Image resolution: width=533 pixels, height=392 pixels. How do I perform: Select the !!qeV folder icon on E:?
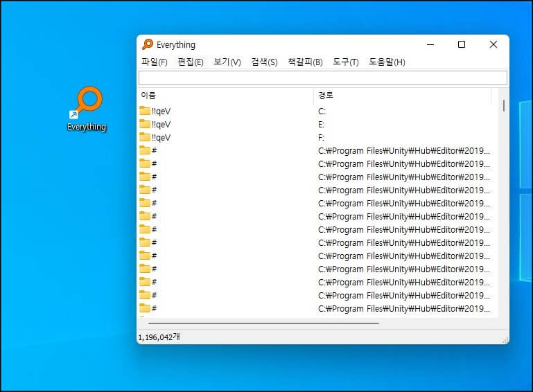point(145,124)
